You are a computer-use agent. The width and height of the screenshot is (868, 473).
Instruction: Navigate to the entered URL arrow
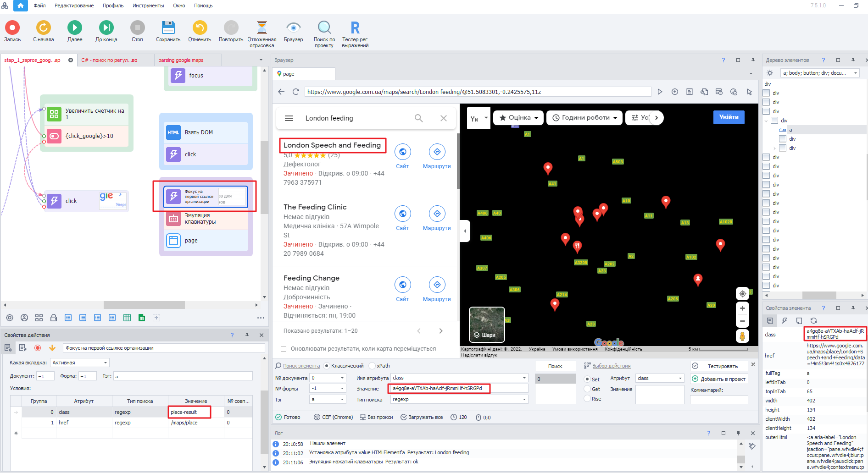660,92
